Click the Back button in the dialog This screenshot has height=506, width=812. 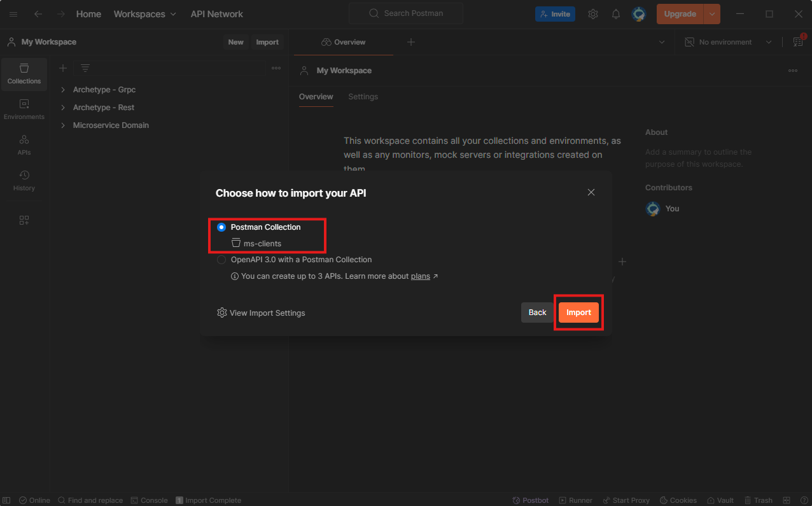tap(538, 313)
